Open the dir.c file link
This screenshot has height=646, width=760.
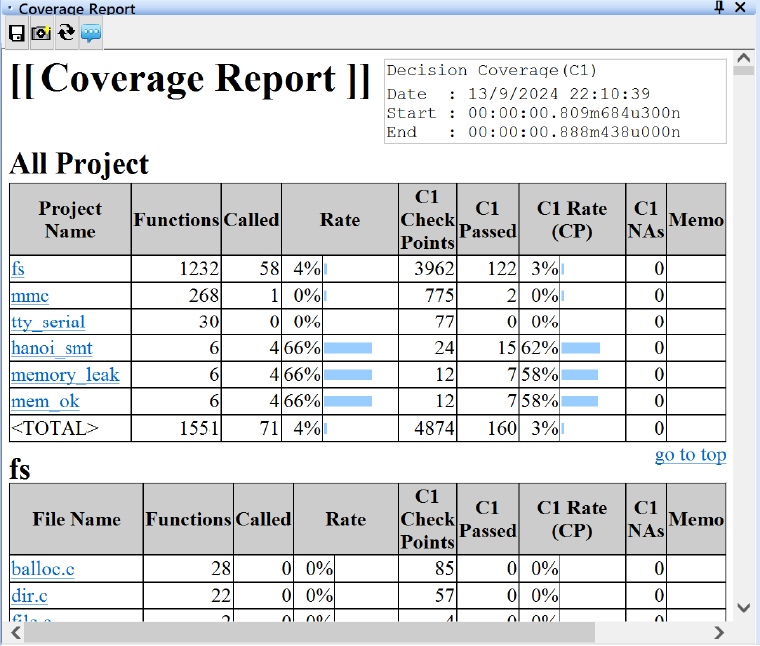(x=30, y=595)
